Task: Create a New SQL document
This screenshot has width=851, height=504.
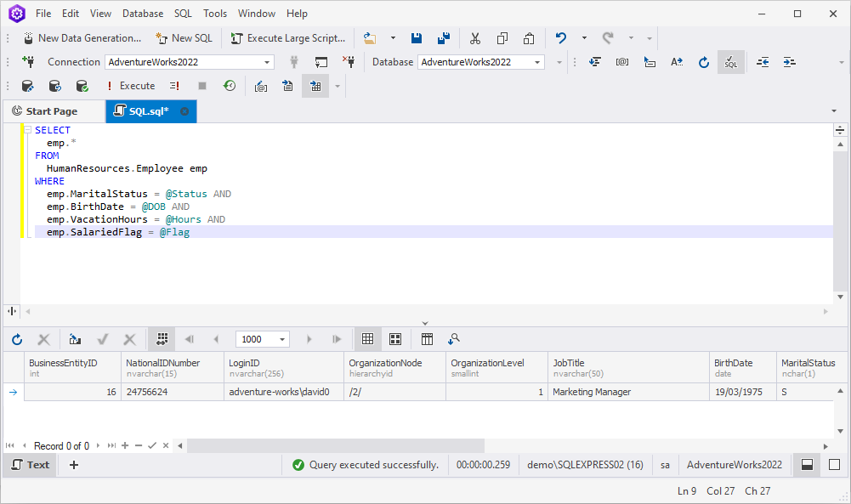Action: click(184, 38)
